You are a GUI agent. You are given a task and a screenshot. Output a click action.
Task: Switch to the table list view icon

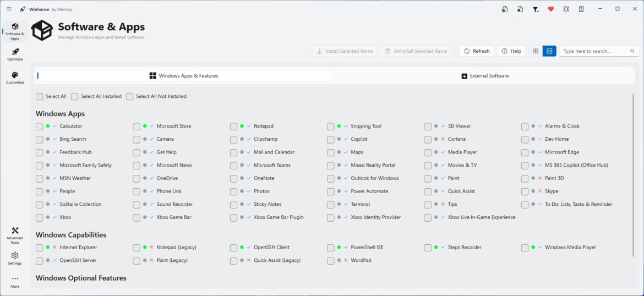point(536,51)
